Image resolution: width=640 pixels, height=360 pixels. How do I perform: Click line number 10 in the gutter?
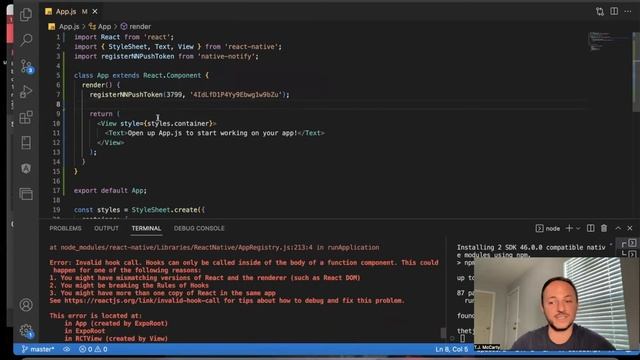(x=56, y=123)
